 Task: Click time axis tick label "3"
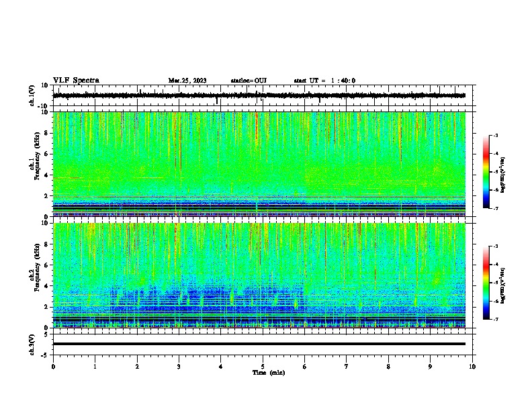[x=179, y=367]
